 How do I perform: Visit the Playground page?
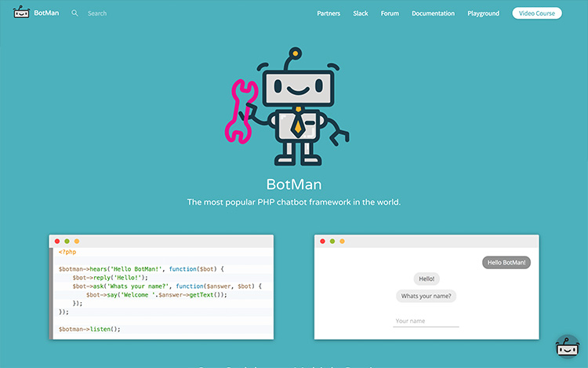point(483,13)
